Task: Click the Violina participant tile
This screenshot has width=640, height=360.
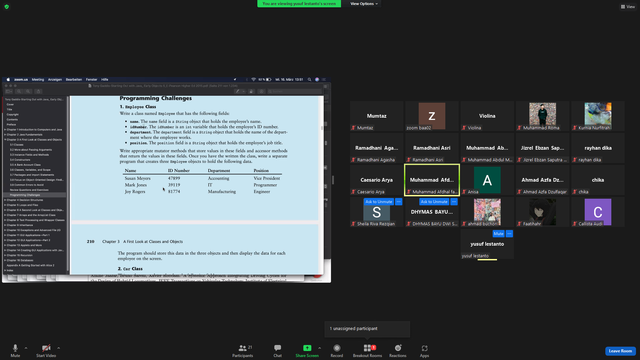Action: point(487,116)
